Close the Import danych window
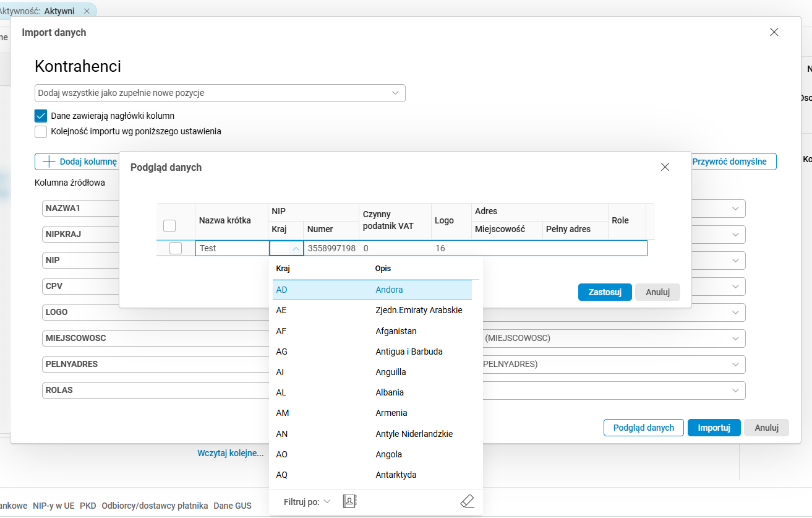The width and height of the screenshot is (812, 518). coord(774,32)
